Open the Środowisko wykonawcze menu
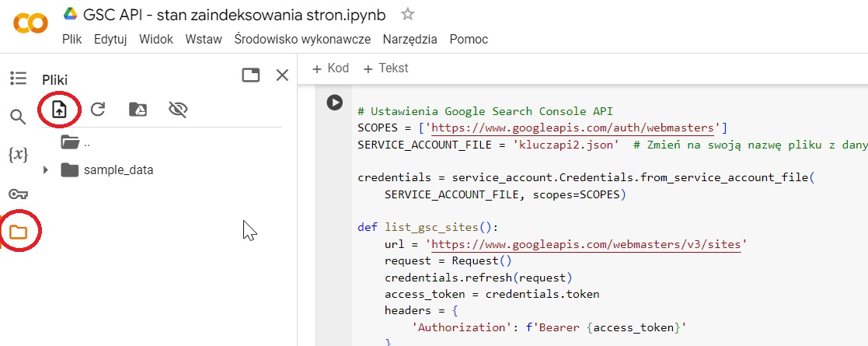This screenshot has width=868, height=346. pyautogui.click(x=302, y=40)
